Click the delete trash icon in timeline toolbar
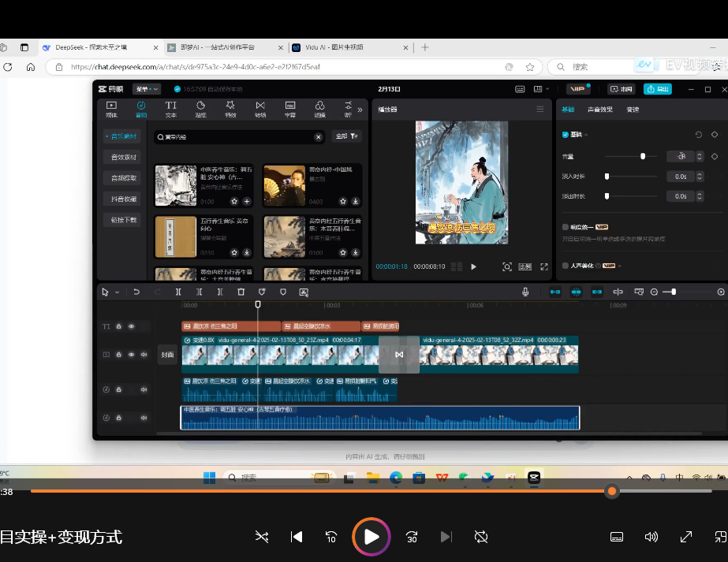This screenshot has height=562, width=728. [x=241, y=292]
